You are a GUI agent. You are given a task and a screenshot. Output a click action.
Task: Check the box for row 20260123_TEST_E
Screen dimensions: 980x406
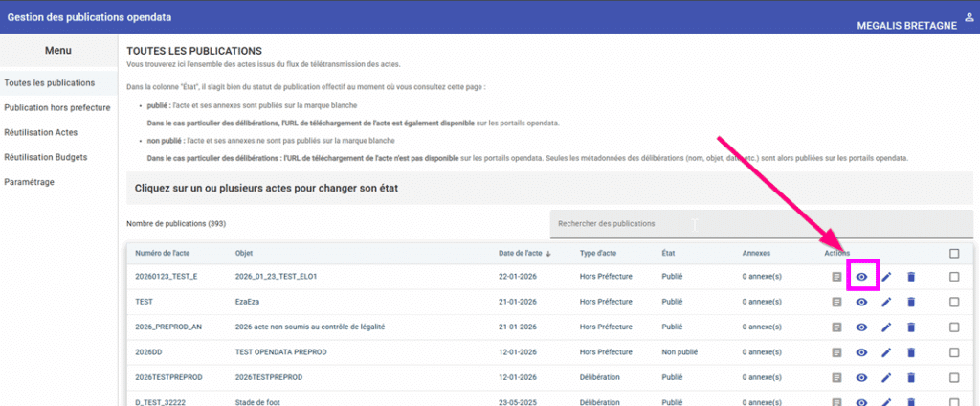tap(953, 276)
